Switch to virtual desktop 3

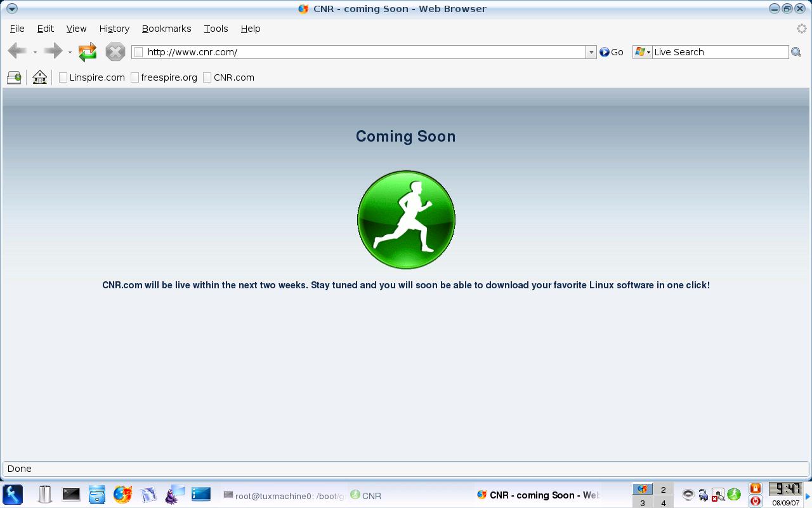tap(643, 502)
